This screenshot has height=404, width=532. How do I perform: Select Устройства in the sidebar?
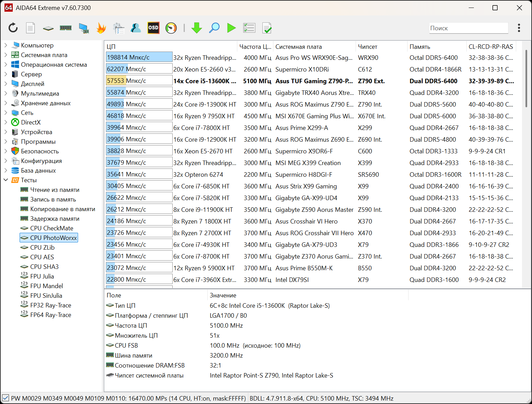pos(36,132)
